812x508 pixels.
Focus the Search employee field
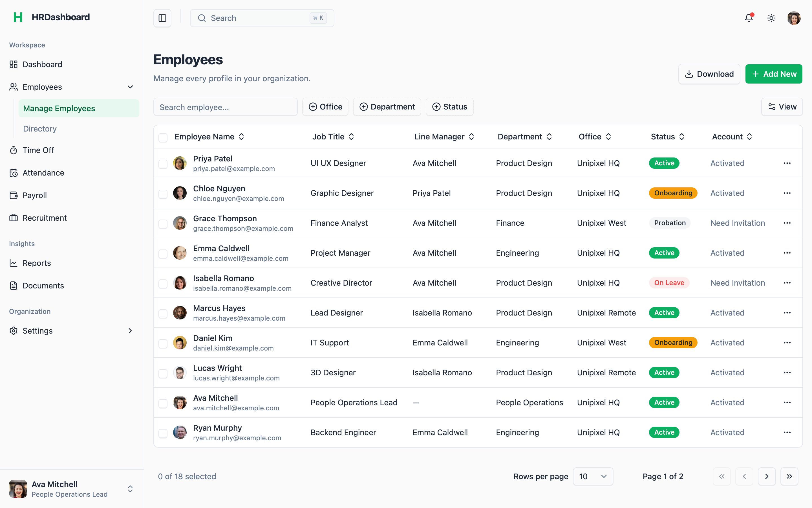click(226, 107)
